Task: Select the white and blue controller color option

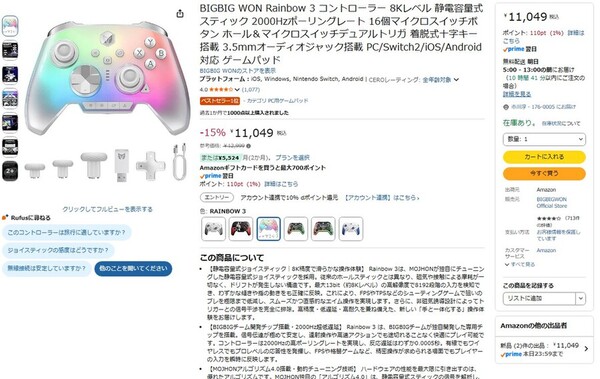Action: click(x=351, y=229)
